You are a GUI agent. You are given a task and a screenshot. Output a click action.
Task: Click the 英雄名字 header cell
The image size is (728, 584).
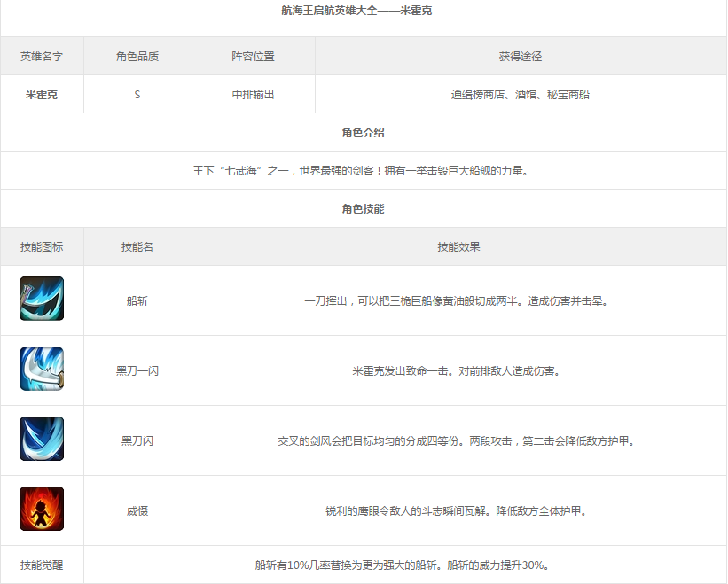pyautogui.click(x=42, y=56)
